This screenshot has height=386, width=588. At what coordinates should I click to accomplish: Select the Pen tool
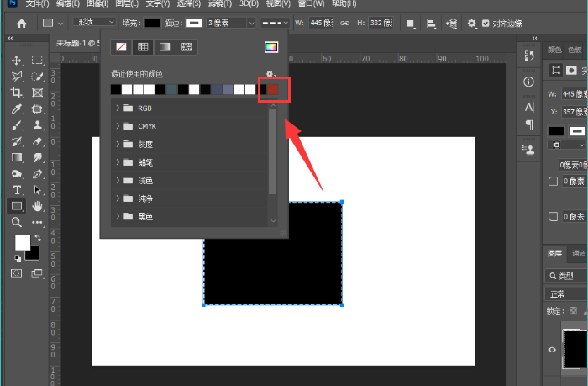(x=37, y=174)
